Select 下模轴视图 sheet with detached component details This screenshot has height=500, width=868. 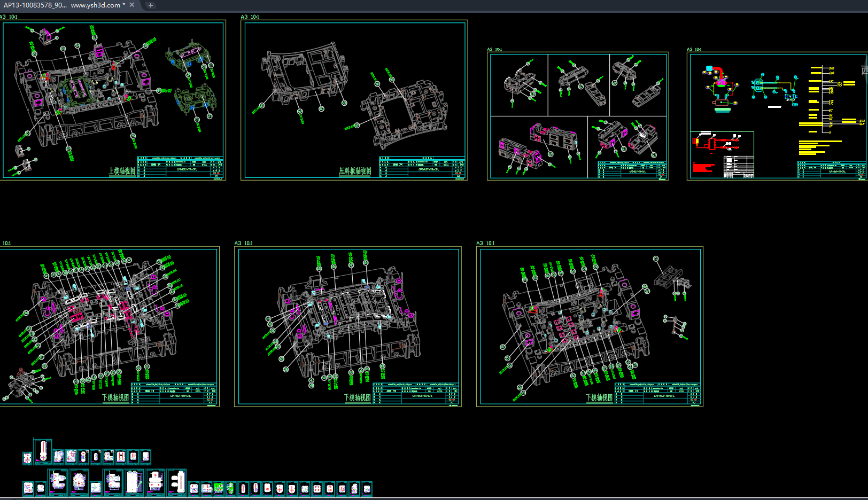tap(590, 326)
